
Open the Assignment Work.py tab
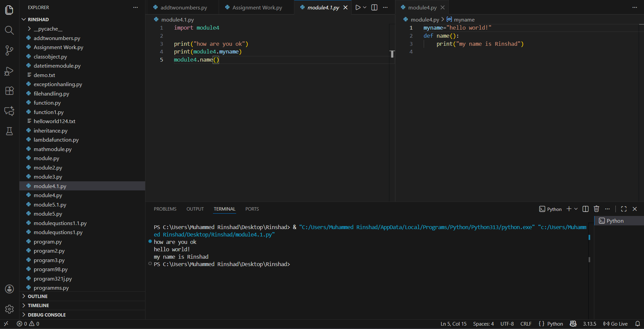pos(256,7)
